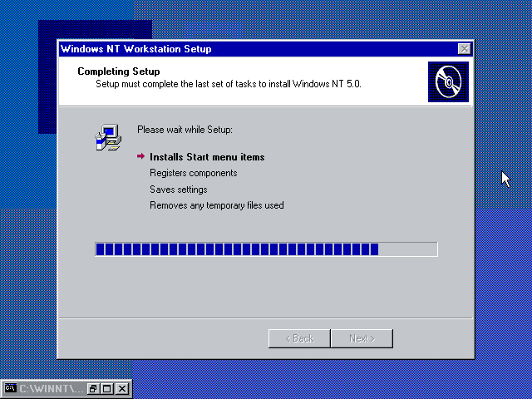Click the Windows NT Workstation Setup title bar

(266, 49)
